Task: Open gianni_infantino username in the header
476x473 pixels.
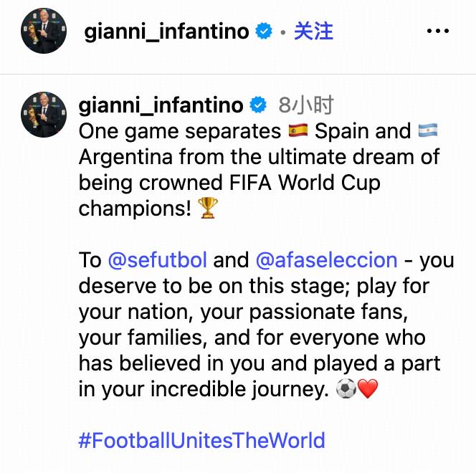Action: click(166, 32)
